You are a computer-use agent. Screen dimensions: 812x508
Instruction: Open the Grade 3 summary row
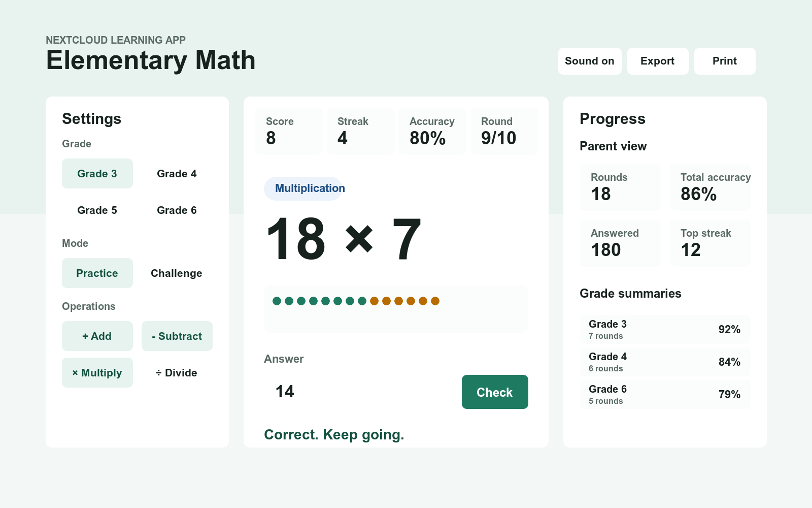665,329
